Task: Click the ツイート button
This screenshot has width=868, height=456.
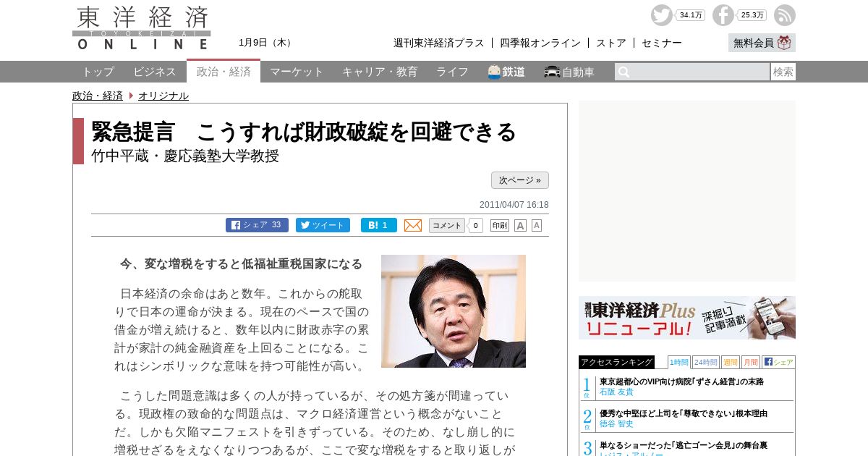Action: [323, 225]
